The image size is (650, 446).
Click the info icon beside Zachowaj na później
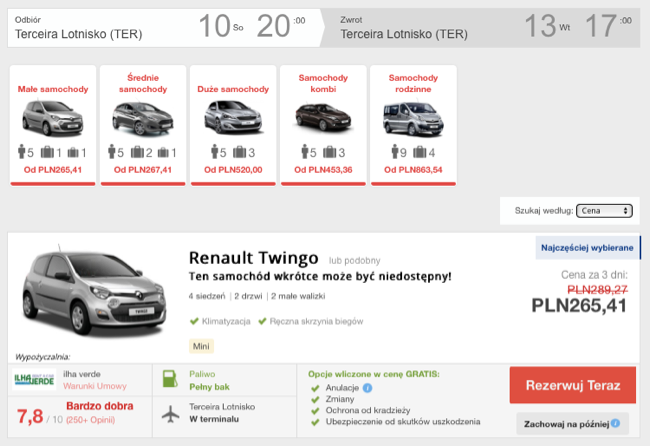coord(615,424)
